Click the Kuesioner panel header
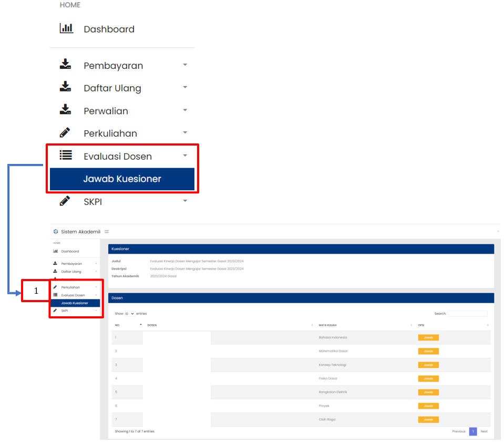This screenshot has height=444, width=504. click(x=301, y=249)
